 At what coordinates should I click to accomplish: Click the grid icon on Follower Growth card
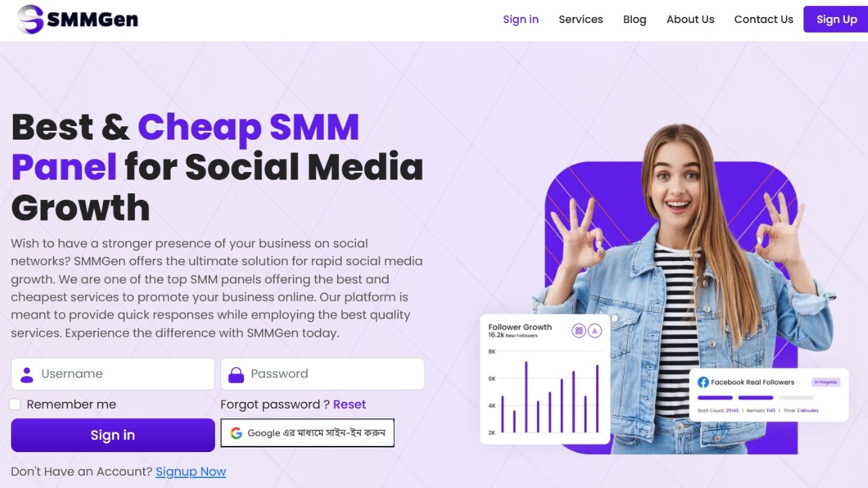click(x=578, y=331)
